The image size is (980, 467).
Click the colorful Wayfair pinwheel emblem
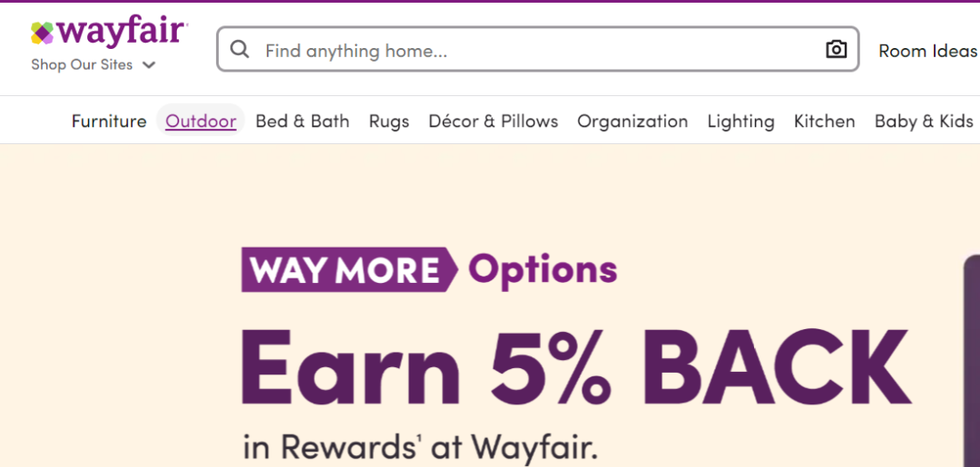click(x=43, y=33)
